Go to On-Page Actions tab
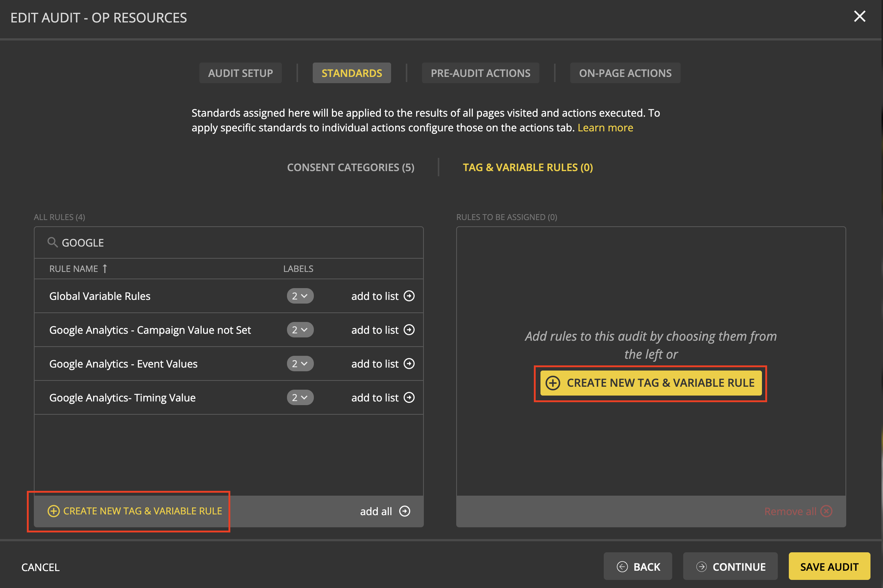The width and height of the screenshot is (883, 588). [625, 73]
